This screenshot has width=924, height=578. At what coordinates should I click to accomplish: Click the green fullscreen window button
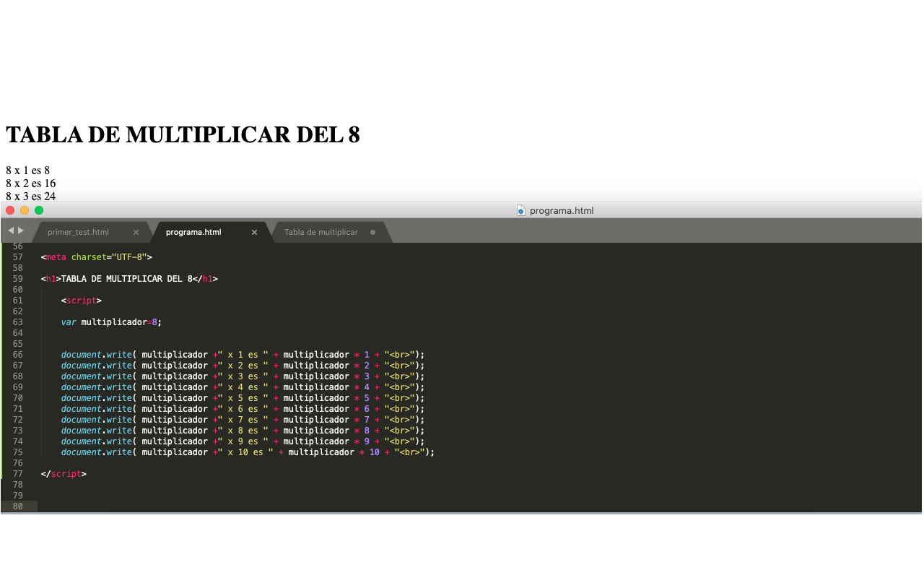coord(39,210)
